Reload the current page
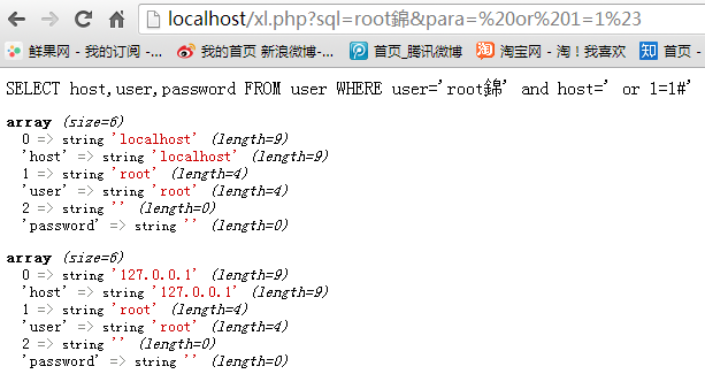 tap(83, 19)
